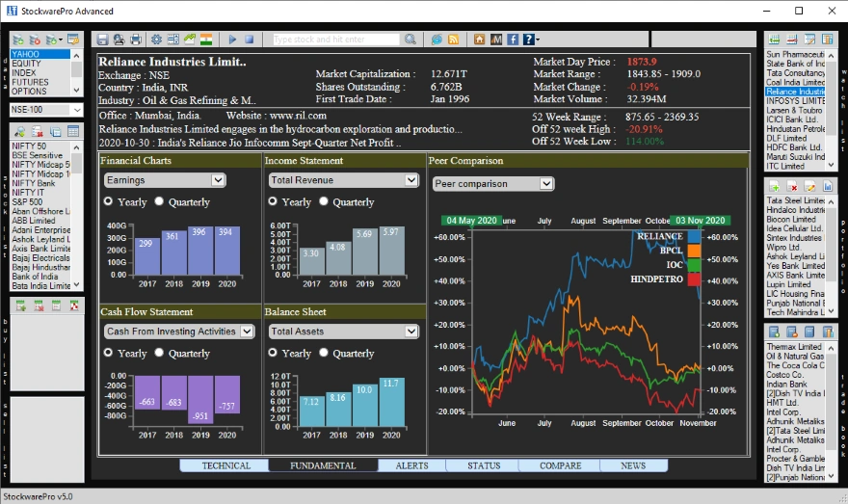
Task: Select Yearly radio in Income Statement
Action: click(273, 201)
